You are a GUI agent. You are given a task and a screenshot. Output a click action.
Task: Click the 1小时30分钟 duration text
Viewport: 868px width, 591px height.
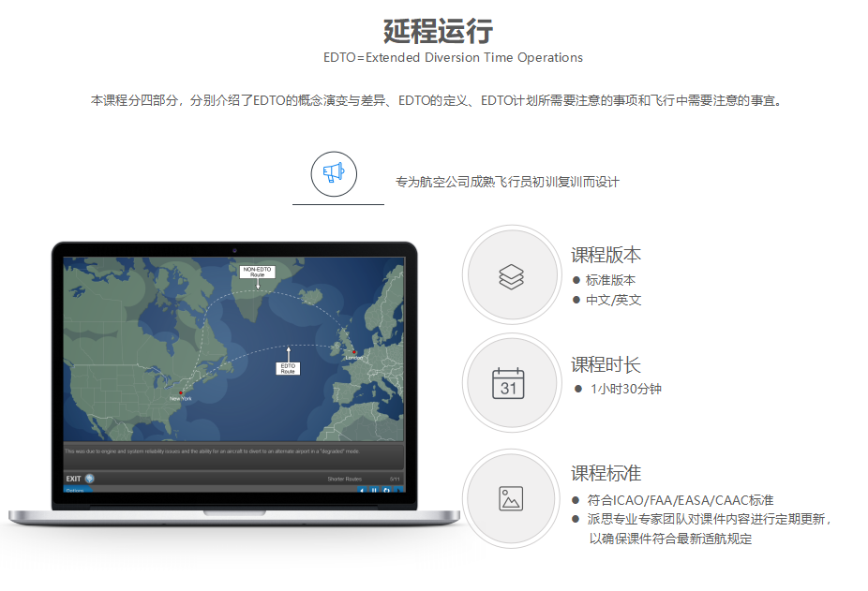point(625,389)
